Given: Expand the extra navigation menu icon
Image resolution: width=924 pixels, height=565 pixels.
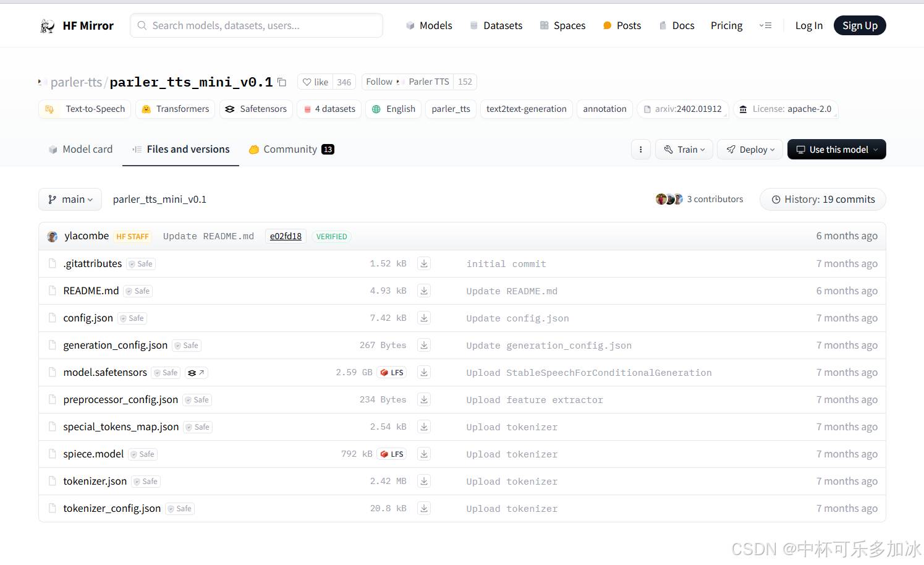Looking at the screenshot, I should [765, 25].
